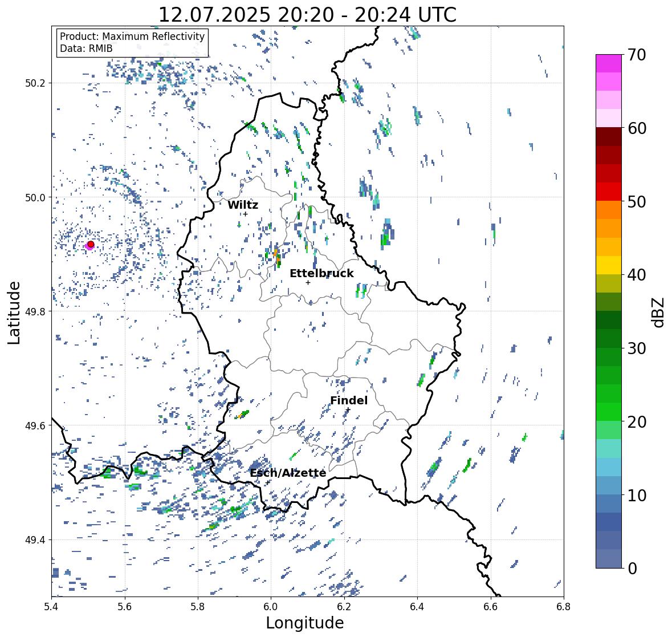
Task: Click 'Product: Maximum Reflectivity' legend text
Action: click(x=132, y=36)
